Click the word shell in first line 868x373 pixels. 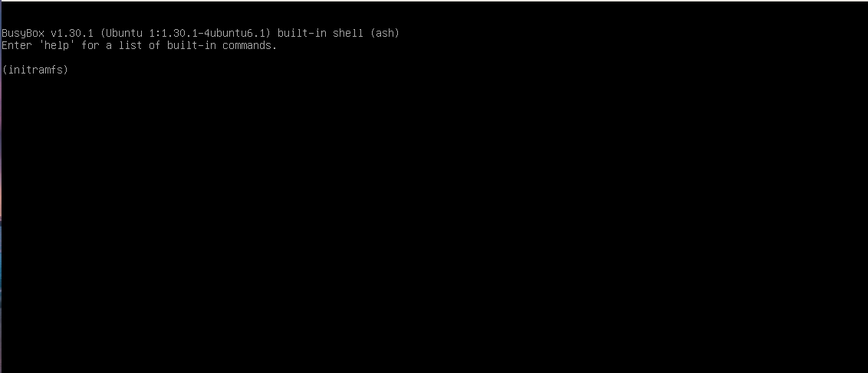coord(347,33)
